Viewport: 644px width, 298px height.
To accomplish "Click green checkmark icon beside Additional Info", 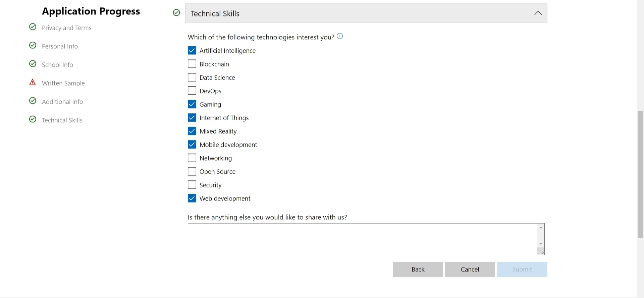I will pyautogui.click(x=33, y=101).
